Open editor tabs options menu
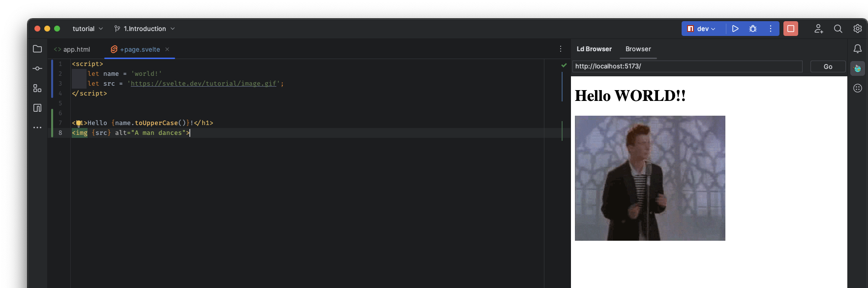This screenshot has height=288, width=868. [561, 49]
